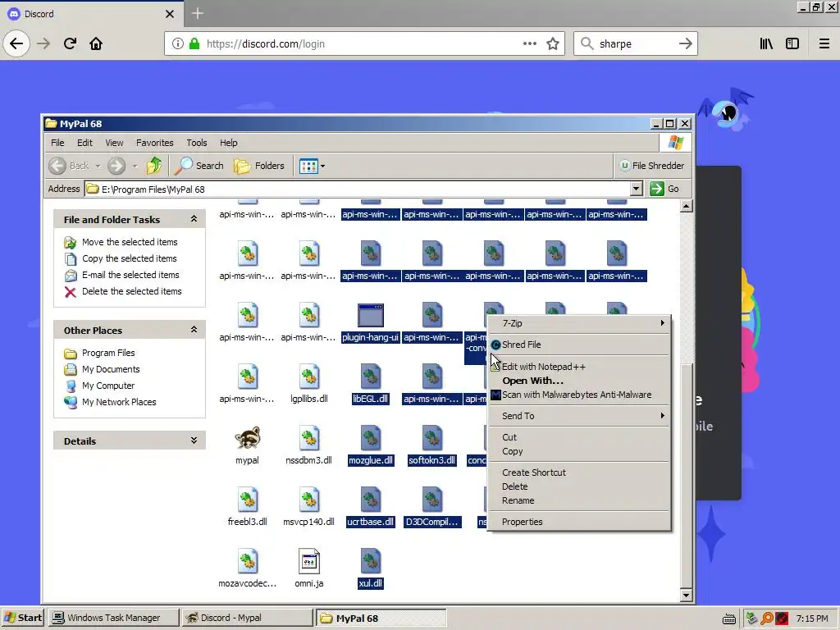Viewport: 840px width, 630px height.
Task: Switch to Windows Task Manager in taskbar
Action: tap(113, 618)
